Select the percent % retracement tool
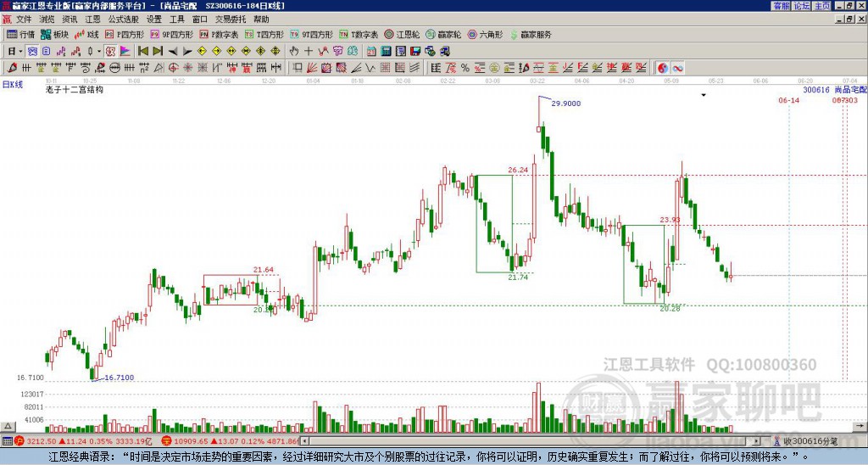The height and width of the screenshot is (465, 868). pyautogui.click(x=465, y=68)
